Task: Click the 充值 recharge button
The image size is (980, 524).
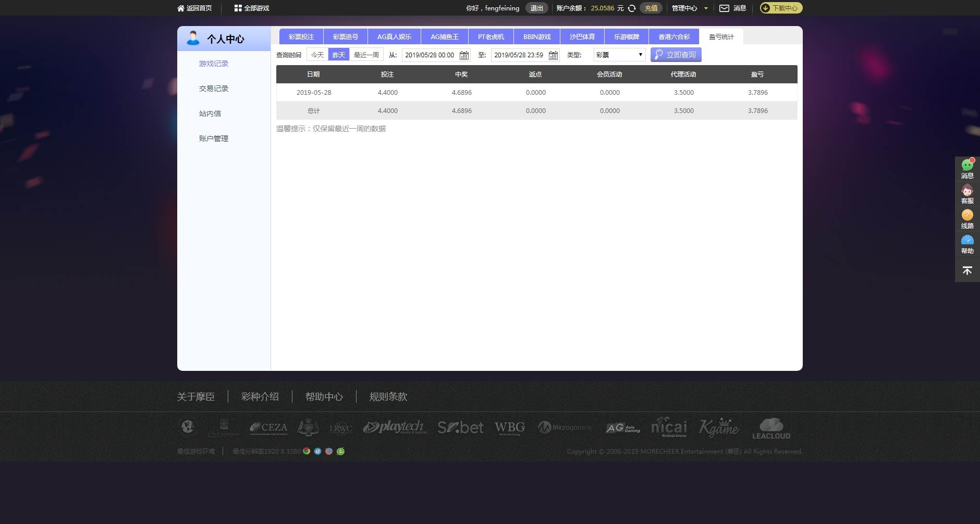Action: coord(651,8)
